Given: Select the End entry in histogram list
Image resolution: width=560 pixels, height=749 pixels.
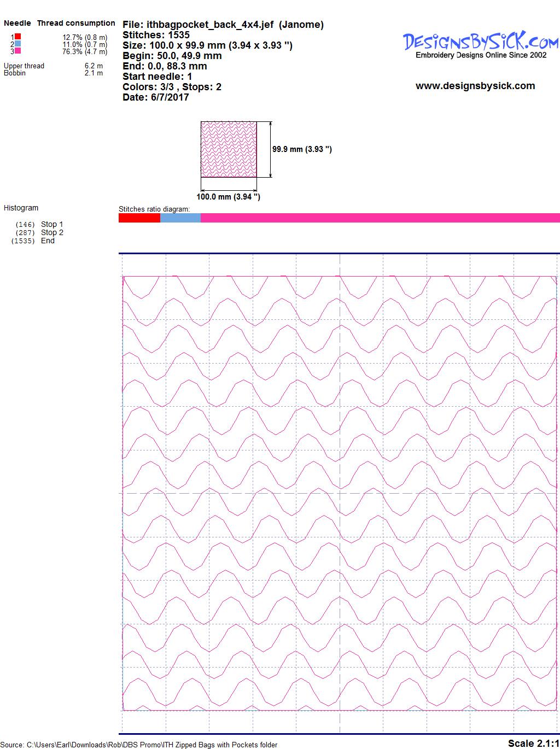Looking at the screenshot, I should (48, 241).
